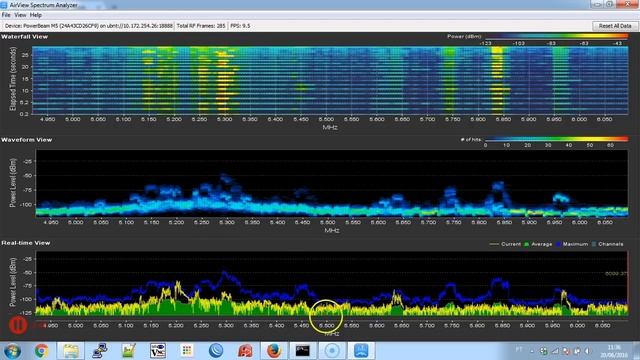Click inside the Waterfall View spectrogram

click(x=330, y=80)
